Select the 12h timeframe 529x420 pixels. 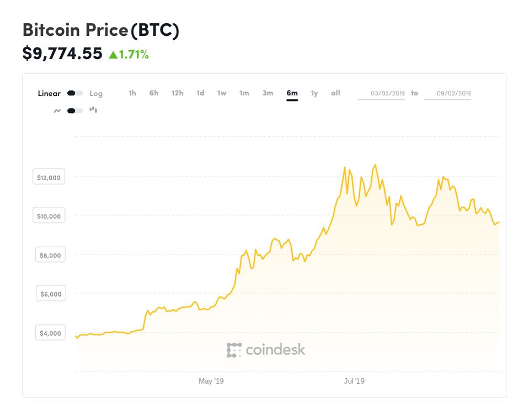pos(177,94)
